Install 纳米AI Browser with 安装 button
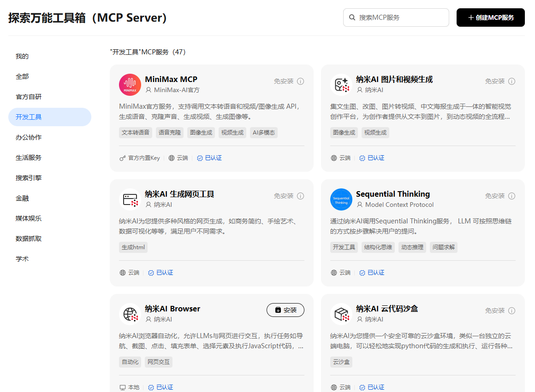Image resolution: width=535 pixels, height=392 pixels. tap(285, 310)
